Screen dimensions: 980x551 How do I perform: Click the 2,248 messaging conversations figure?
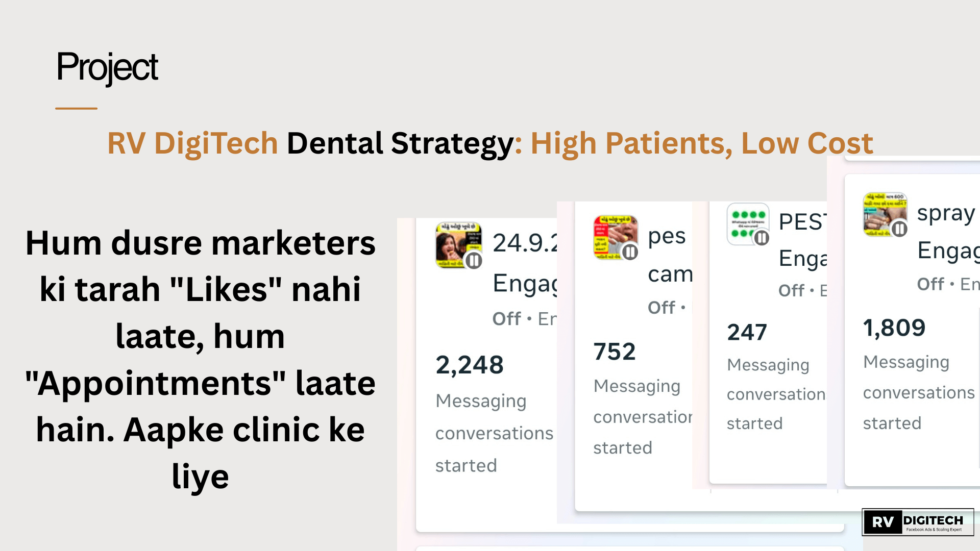coord(470,365)
